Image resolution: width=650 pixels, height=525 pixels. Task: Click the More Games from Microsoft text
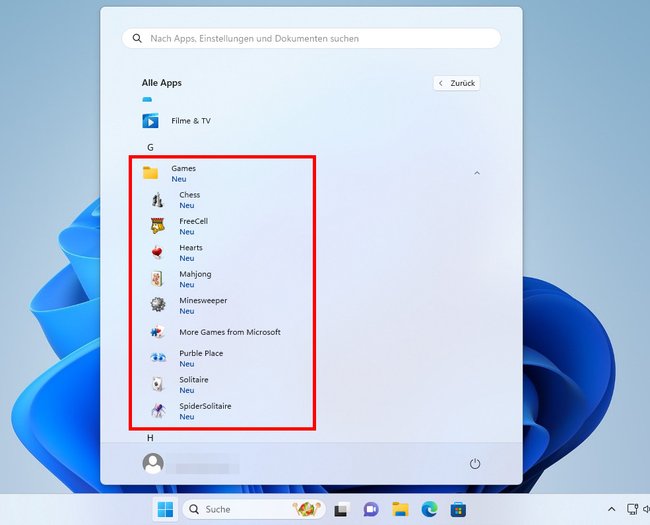[230, 332]
